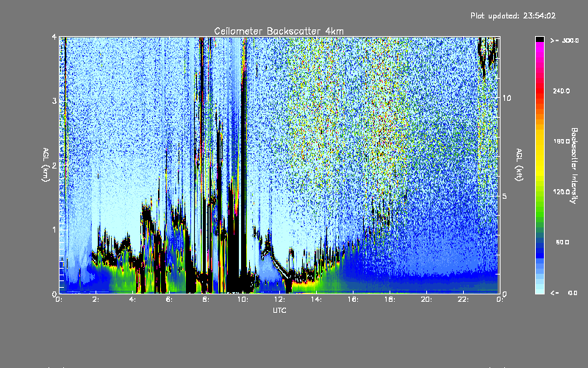
Task: Click the '60.0' colorbar label
Action: 562,243
